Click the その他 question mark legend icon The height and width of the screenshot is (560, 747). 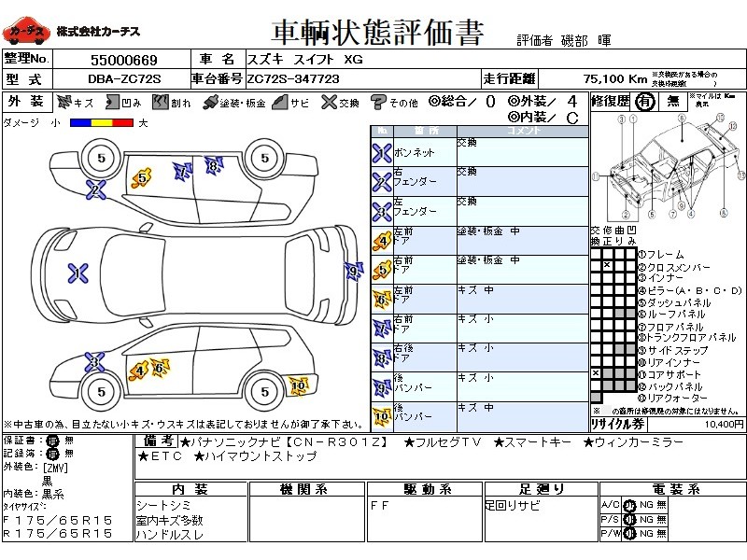pyautogui.click(x=378, y=103)
